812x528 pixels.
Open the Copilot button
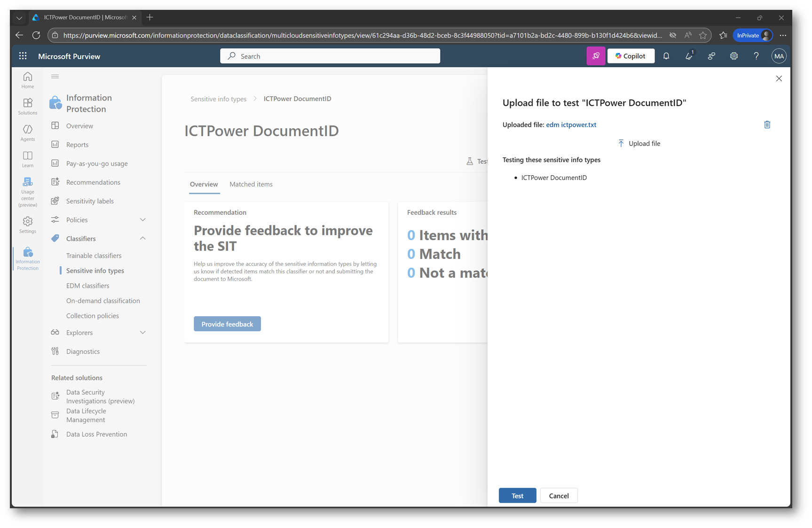[631, 56]
